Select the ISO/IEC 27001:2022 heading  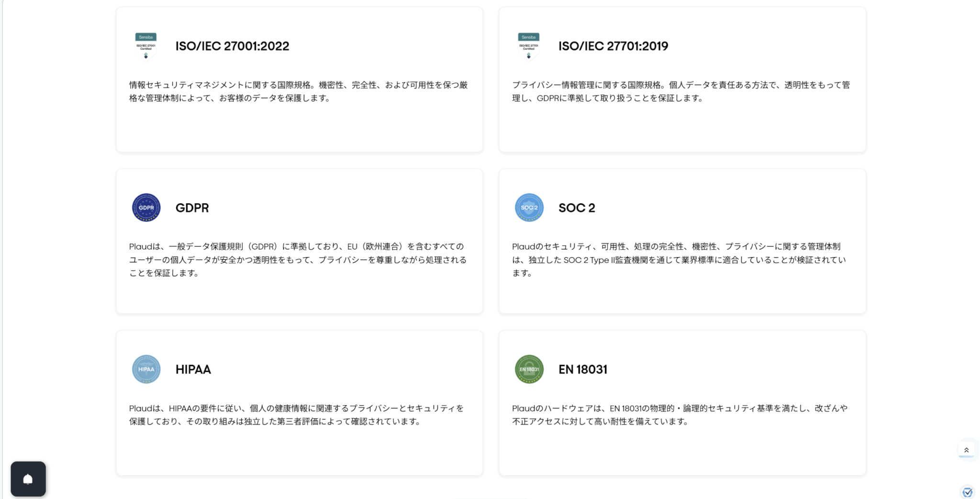[232, 46]
